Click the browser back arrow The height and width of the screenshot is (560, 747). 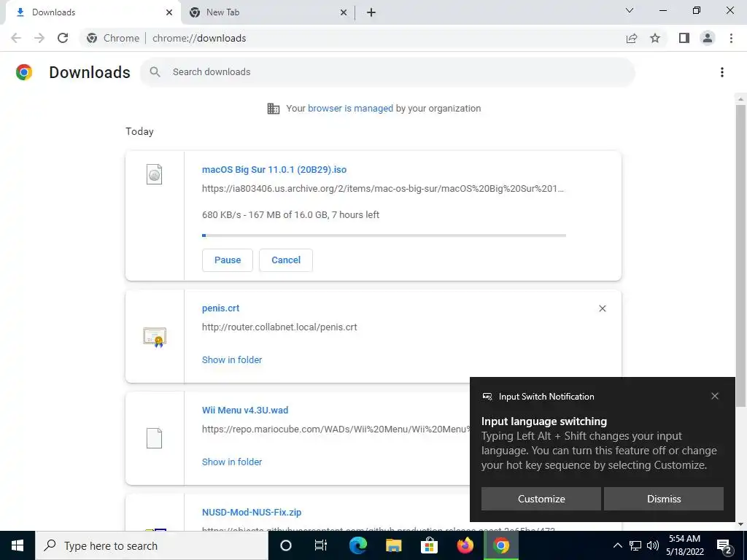(x=16, y=38)
